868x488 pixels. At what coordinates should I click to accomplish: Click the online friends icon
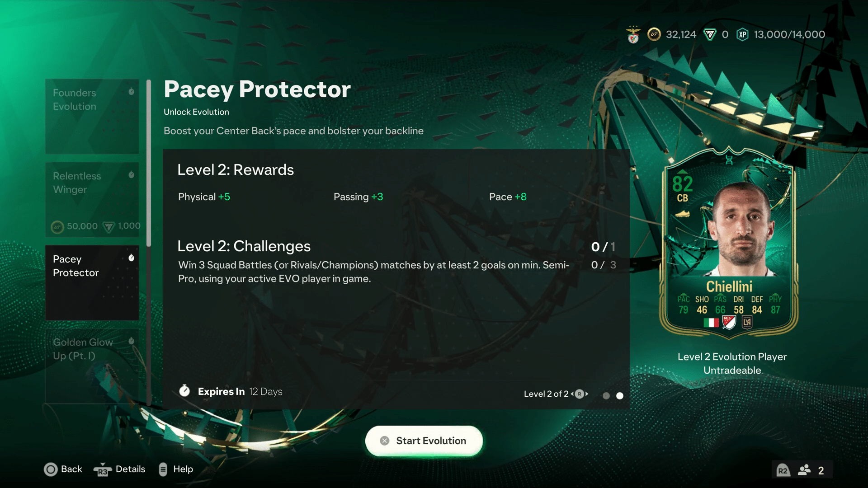point(804,470)
